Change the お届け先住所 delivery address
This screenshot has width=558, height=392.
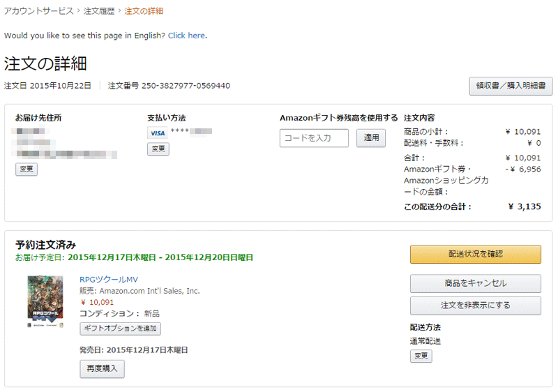click(x=27, y=169)
